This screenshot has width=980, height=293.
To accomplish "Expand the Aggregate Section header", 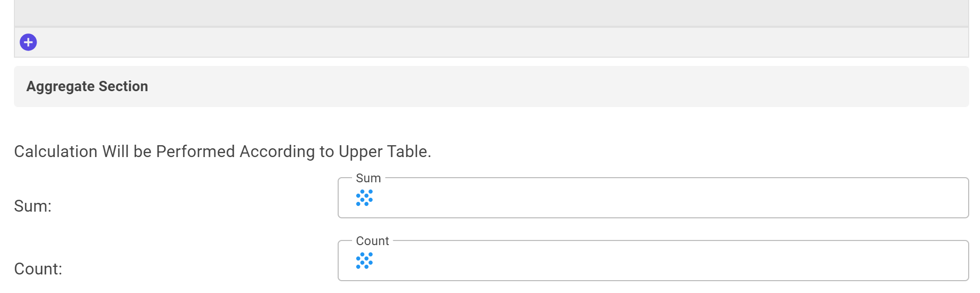I will coord(491,87).
